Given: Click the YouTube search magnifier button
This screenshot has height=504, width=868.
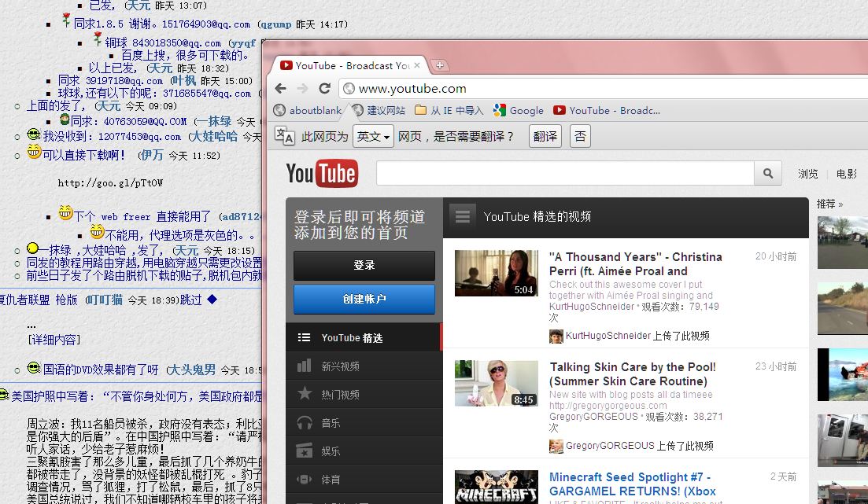Looking at the screenshot, I should tap(768, 173).
